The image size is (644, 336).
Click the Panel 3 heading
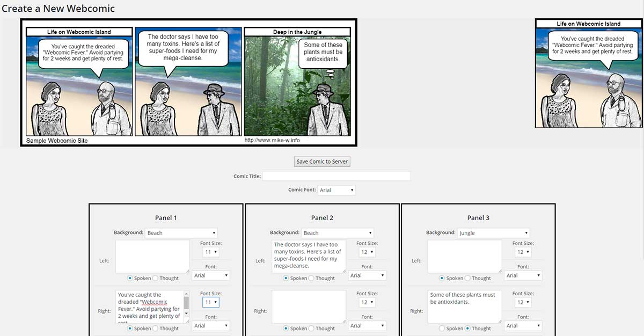pos(478,217)
